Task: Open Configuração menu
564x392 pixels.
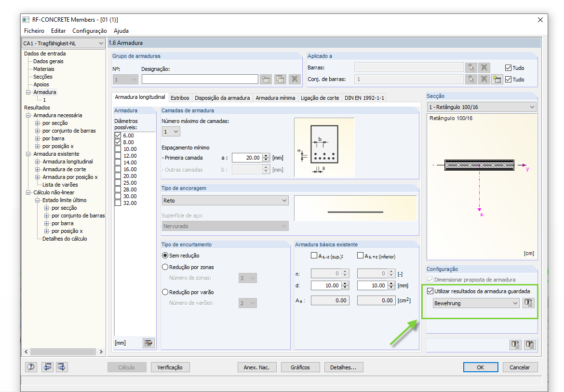Action: pyautogui.click(x=90, y=31)
